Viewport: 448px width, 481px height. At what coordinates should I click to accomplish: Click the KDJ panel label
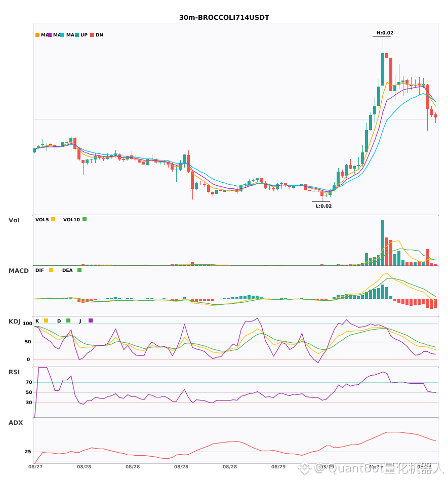[14, 321]
